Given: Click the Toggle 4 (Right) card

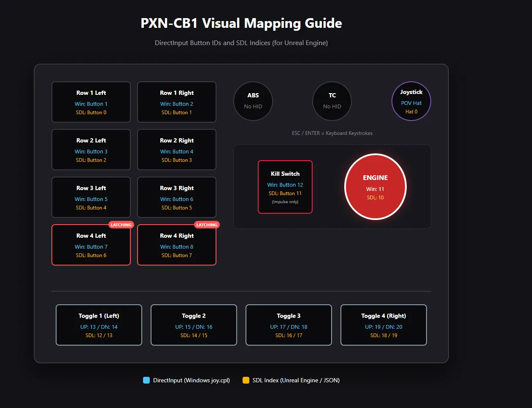Looking at the screenshot, I should click(383, 325).
